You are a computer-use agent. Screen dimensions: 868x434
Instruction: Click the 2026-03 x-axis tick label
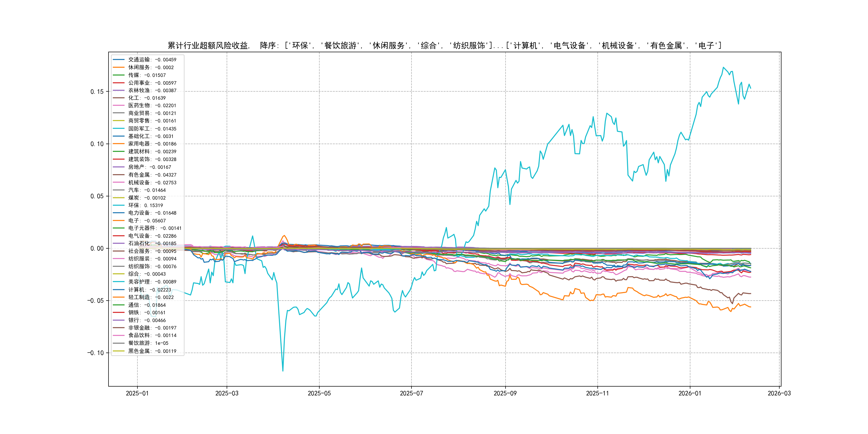tap(779, 393)
